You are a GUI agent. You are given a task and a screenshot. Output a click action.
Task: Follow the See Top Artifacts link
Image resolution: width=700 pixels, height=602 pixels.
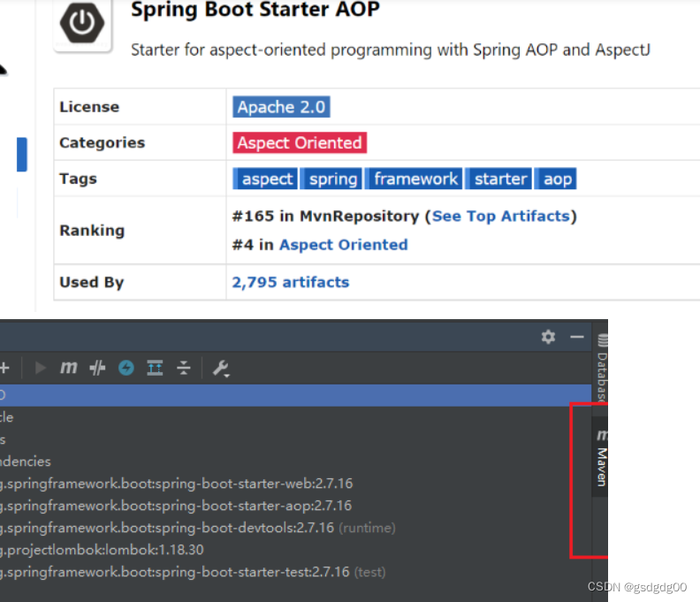[x=501, y=217]
